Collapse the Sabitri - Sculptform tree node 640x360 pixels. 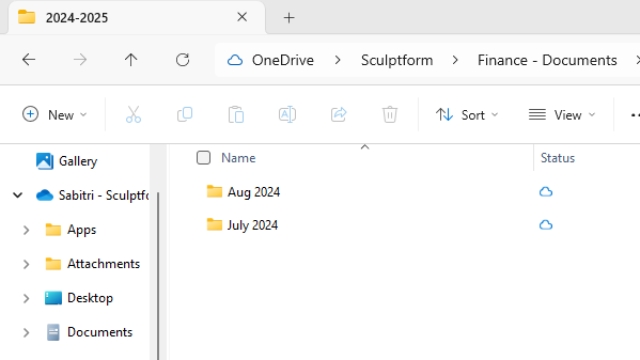(18, 195)
